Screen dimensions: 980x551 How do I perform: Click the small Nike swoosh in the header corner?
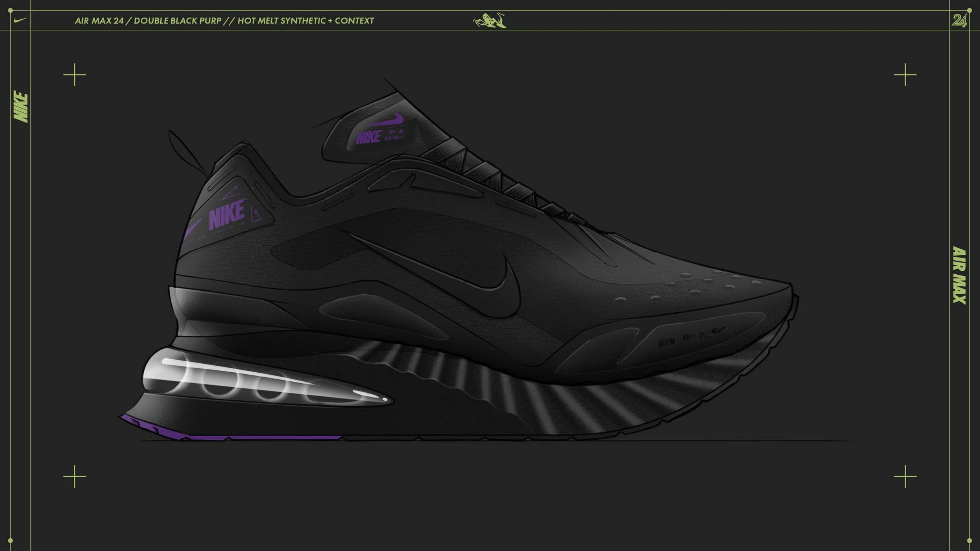tap(20, 20)
